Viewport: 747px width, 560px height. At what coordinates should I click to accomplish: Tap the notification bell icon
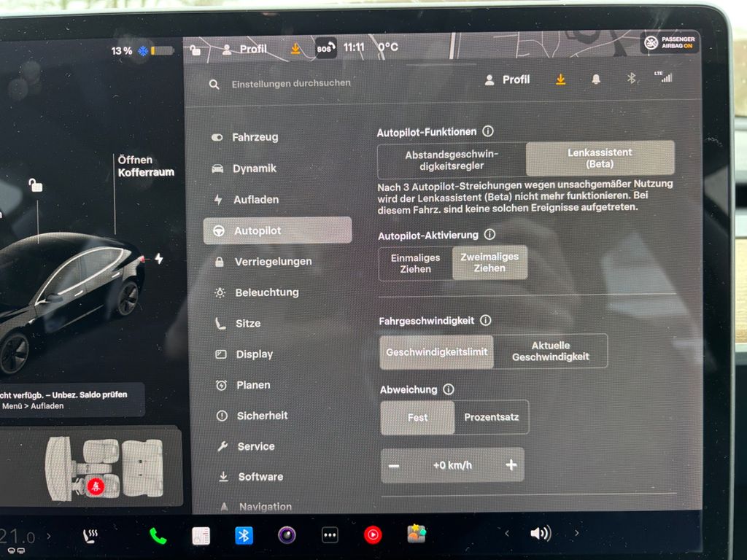pyautogui.click(x=595, y=79)
